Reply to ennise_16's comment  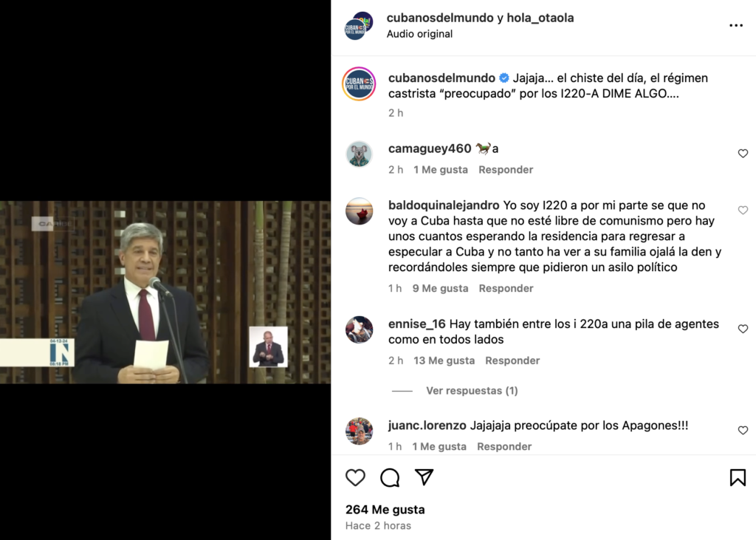512,360
